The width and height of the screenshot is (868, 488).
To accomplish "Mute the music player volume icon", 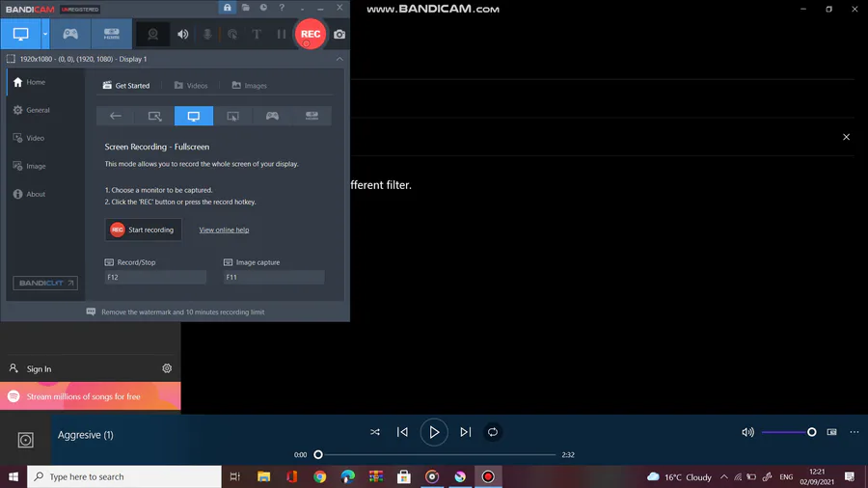I will pyautogui.click(x=747, y=432).
